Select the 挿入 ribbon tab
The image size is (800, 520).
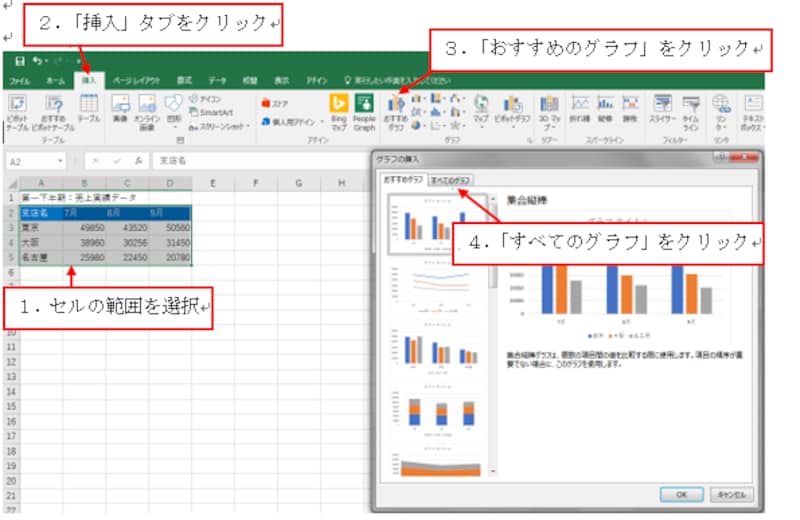[89, 81]
